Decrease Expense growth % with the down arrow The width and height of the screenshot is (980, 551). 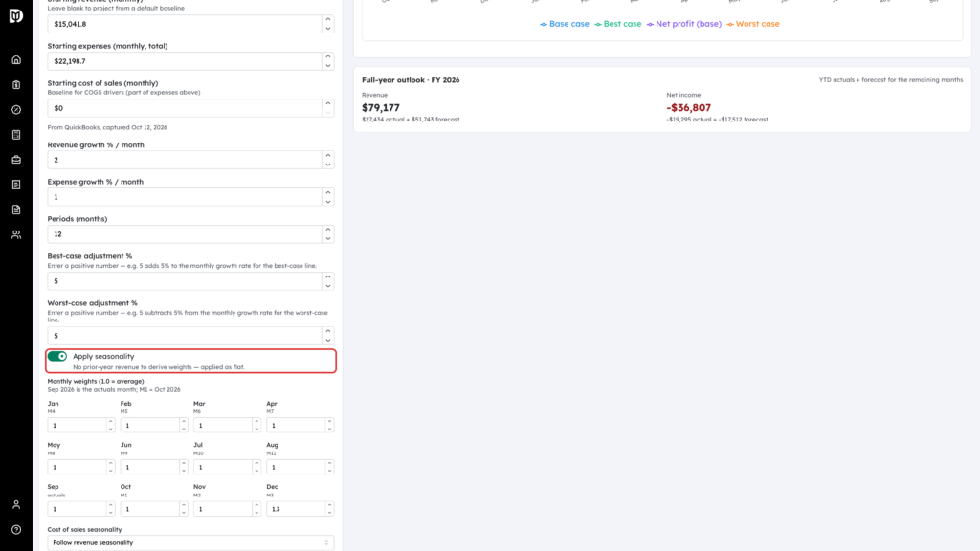point(328,201)
